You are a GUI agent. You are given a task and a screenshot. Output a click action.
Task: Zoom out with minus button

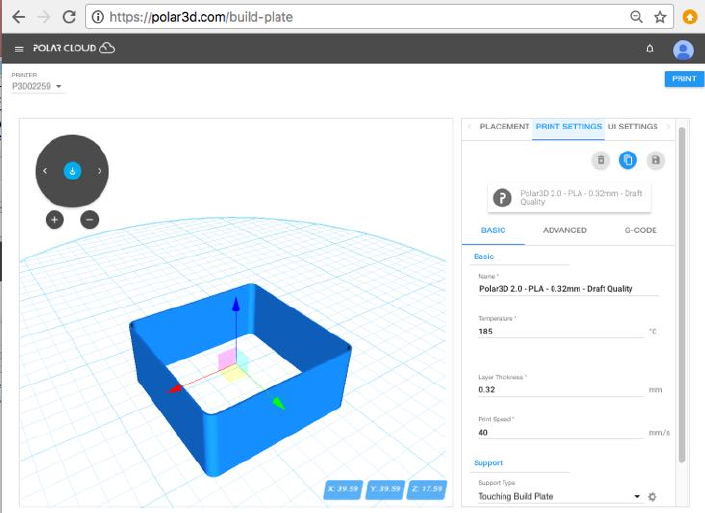point(89,220)
